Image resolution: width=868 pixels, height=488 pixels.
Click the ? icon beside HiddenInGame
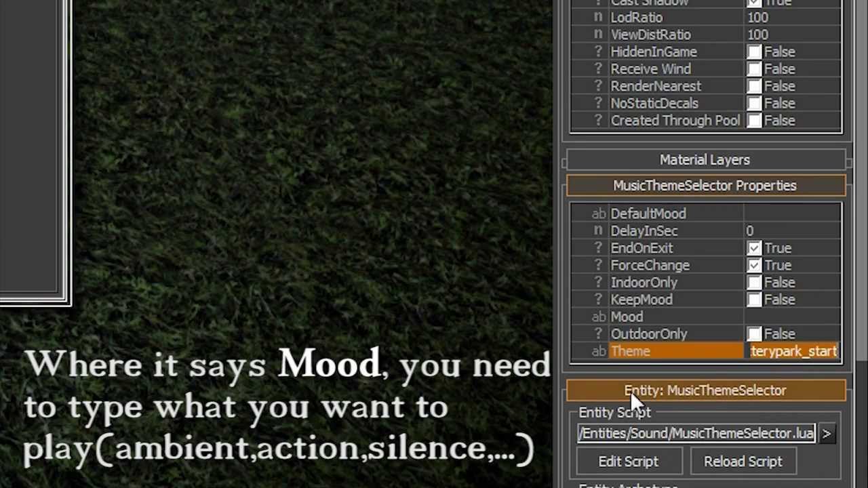click(598, 52)
